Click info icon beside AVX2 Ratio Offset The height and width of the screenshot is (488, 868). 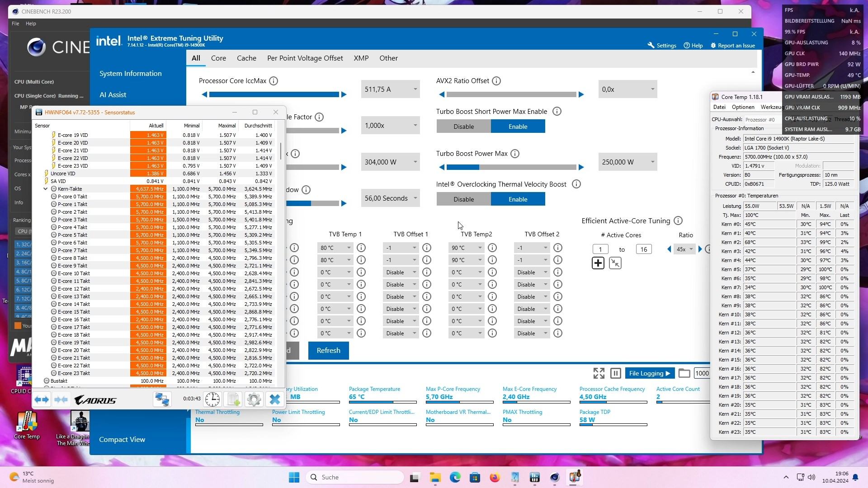click(496, 81)
